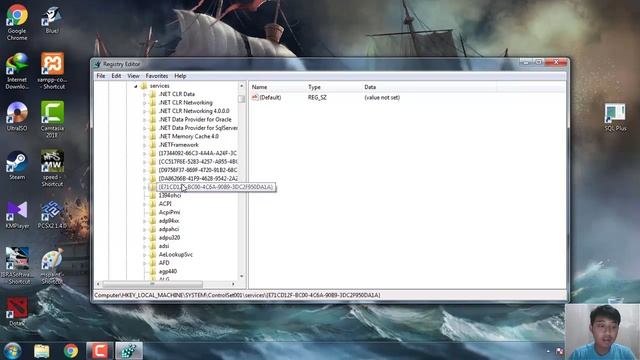
Task: Open the Help menu
Action: (x=180, y=76)
